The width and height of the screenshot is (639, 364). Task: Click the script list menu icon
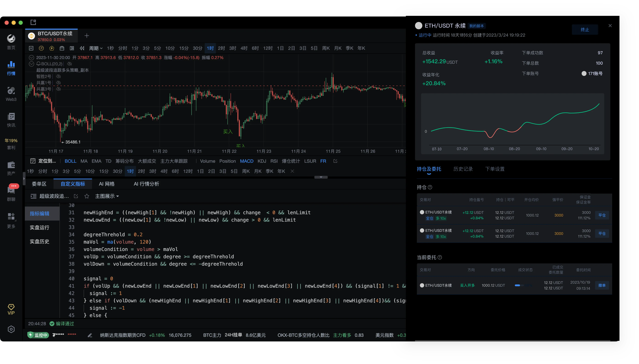point(33,196)
